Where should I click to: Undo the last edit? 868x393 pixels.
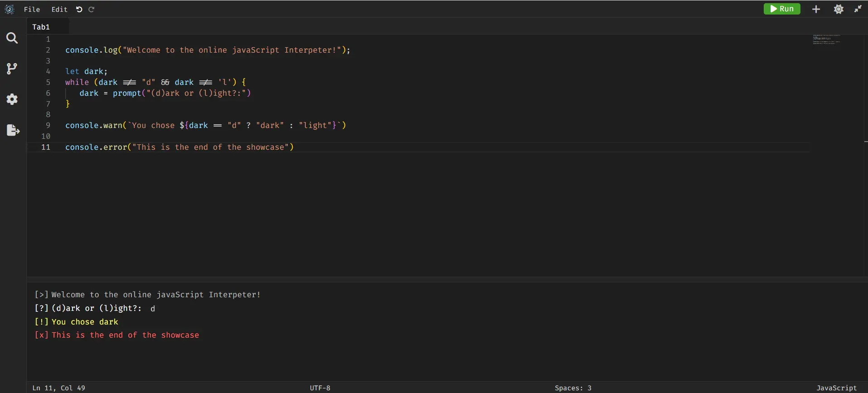point(79,9)
